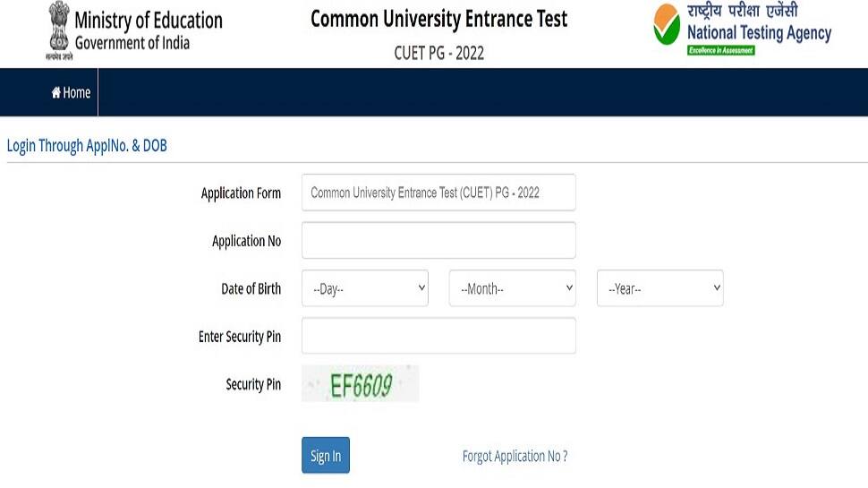Click into the Application No field
The image size is (868, 488).
click(x=438, y=240)
